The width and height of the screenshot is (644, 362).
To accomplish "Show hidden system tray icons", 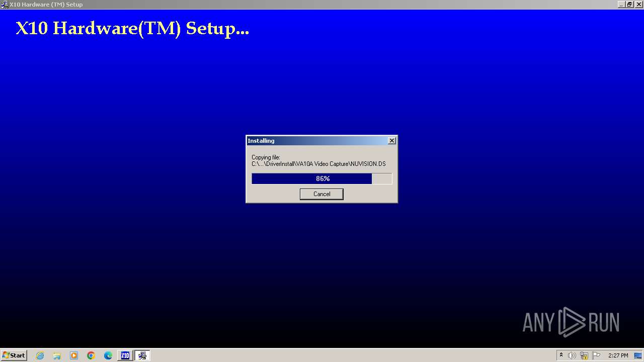I will pos(561,355).
